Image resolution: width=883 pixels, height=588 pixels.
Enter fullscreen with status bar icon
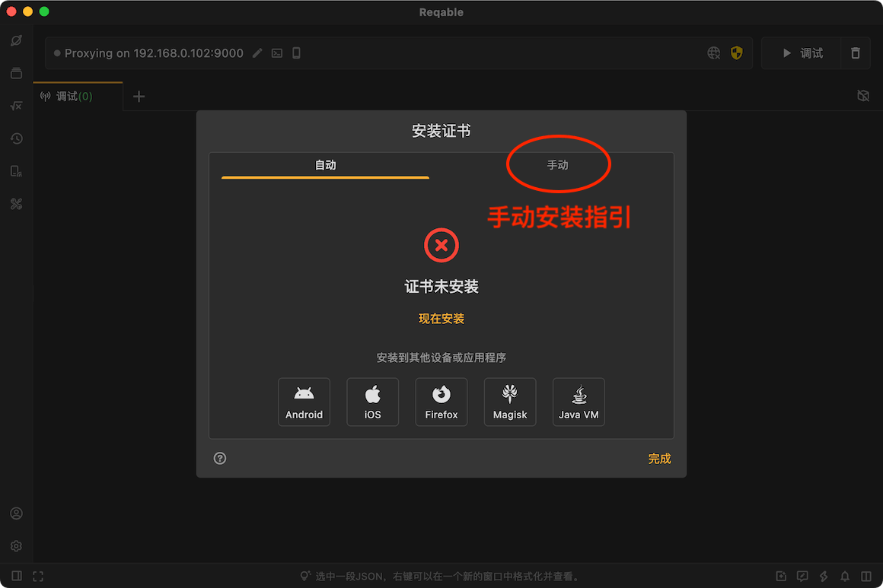pos(38,576)
